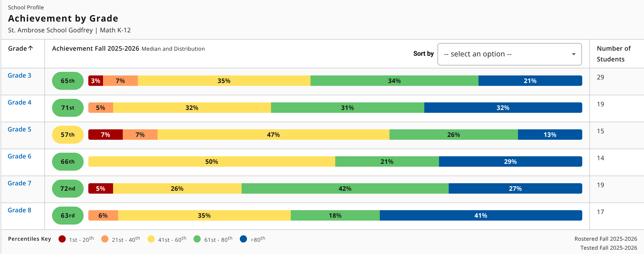Select the yellow 57th median badge
The width and height of the screenshot is (644, 254).
[67, 135]
